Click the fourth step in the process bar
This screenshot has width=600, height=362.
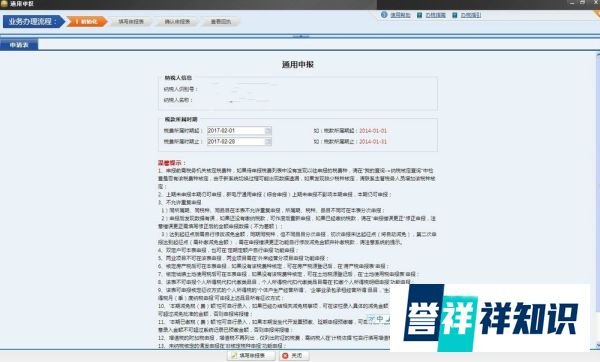221,22
